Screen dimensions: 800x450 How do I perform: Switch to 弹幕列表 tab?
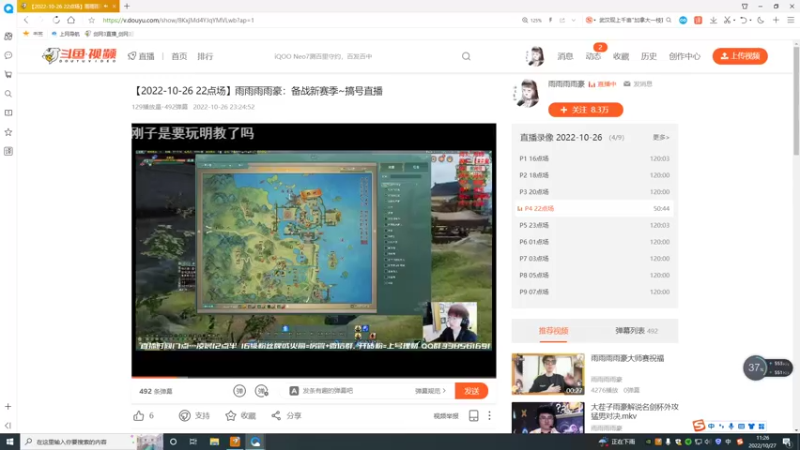(x=636, y=331)
